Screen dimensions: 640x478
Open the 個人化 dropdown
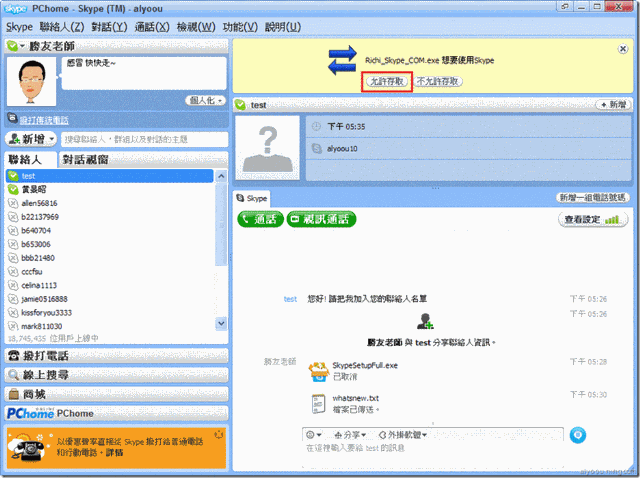(x=205, y=100)
